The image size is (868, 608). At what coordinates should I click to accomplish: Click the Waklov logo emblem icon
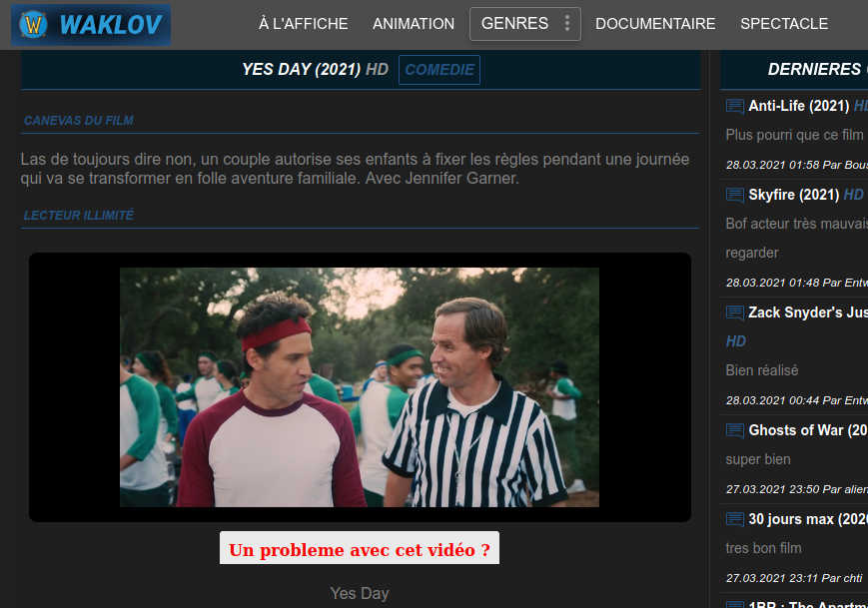tap(34, 25)
